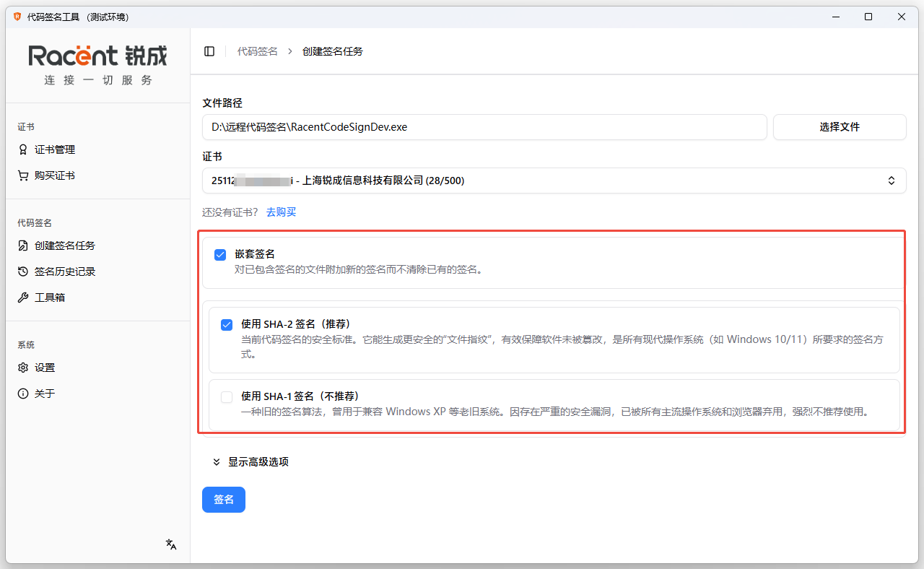The image size is (924, 569).
Task: Click the 工具箱 wrench icon
Action: [x=23, y=297]
